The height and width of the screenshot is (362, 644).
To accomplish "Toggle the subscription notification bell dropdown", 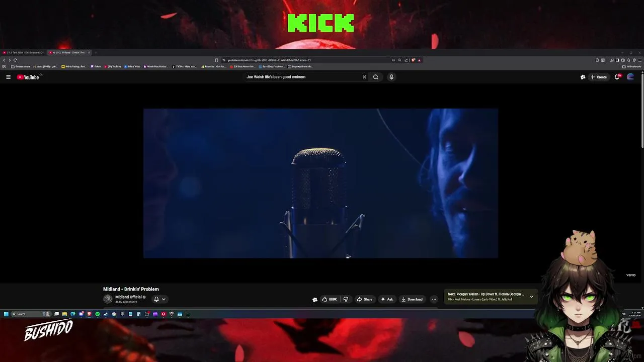I will tap(159, 299).
